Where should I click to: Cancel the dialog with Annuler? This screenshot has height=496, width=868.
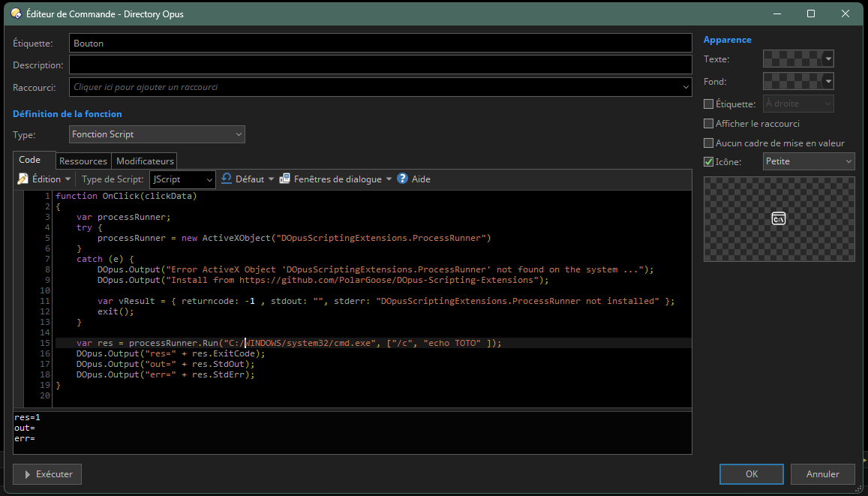(x=822, y=473)
